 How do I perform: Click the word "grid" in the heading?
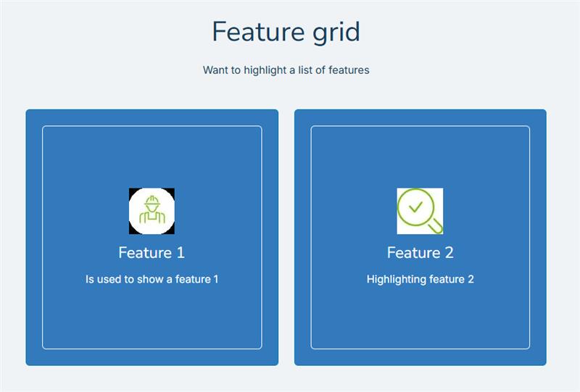point(336,33)
